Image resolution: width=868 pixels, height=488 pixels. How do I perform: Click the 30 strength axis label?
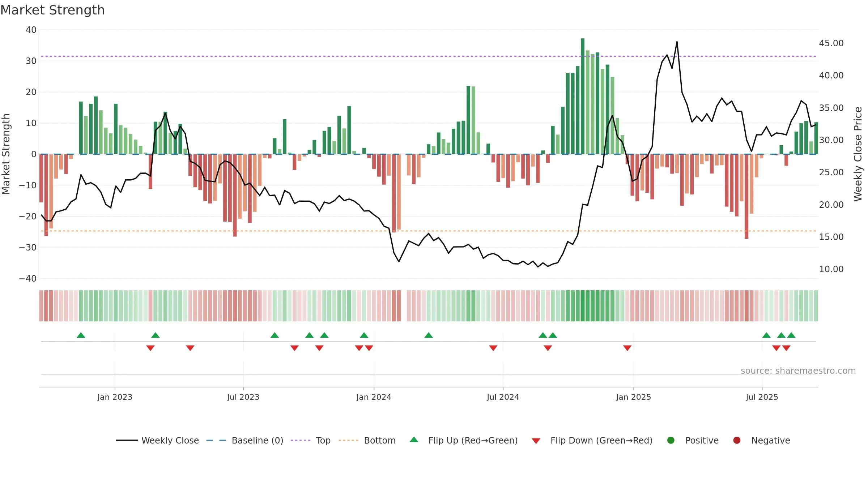(31, 61)
